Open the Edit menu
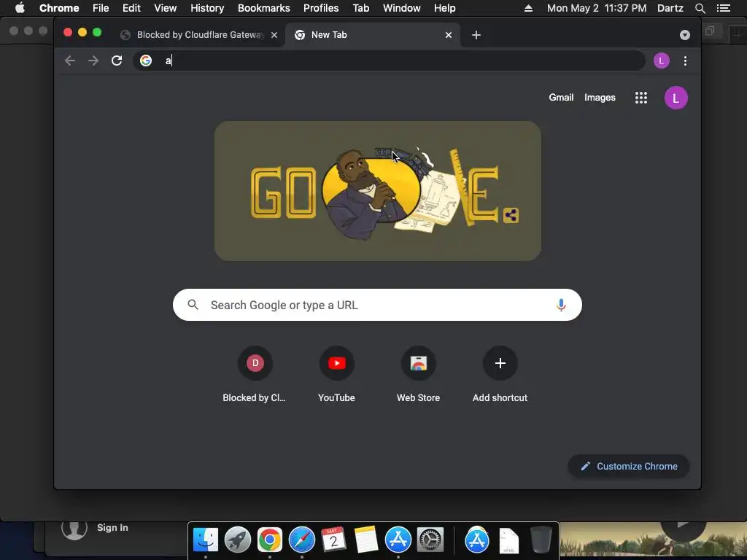 coord(131,8)
